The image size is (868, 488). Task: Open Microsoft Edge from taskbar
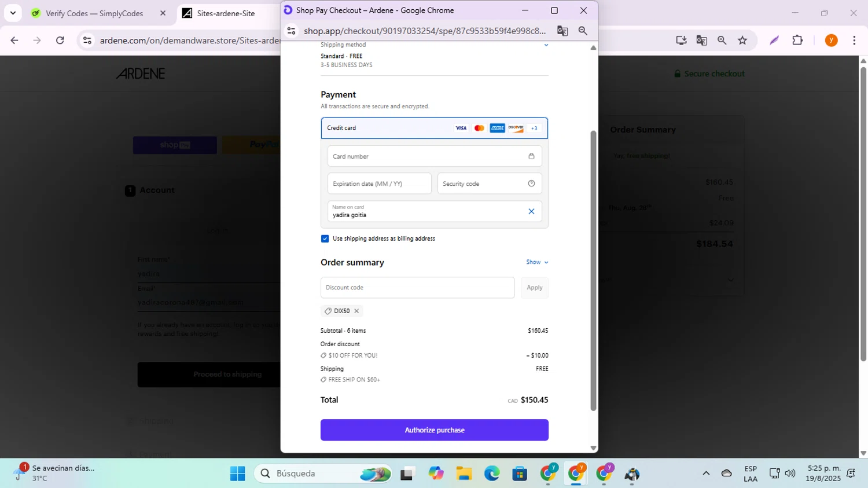[x=492, y=474]
